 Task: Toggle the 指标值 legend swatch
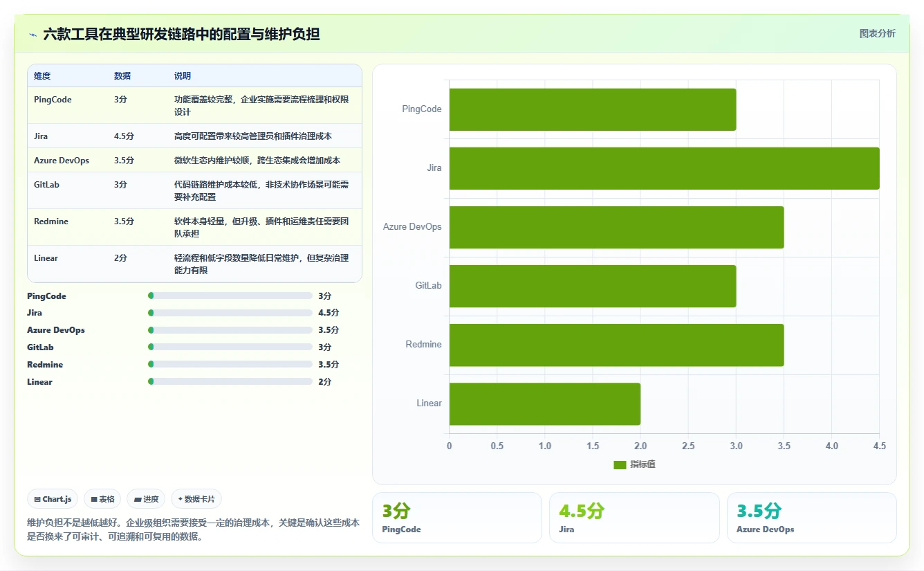click(620, 464)
